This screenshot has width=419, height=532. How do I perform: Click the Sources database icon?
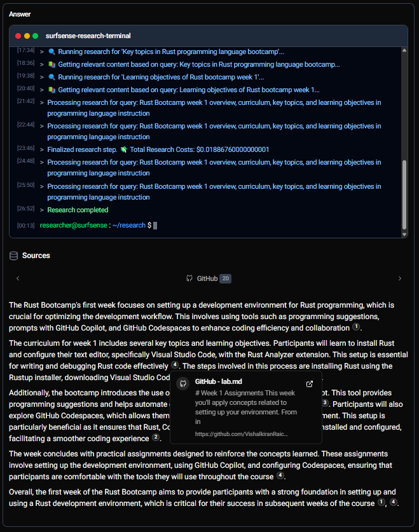[x=13, y=256]
